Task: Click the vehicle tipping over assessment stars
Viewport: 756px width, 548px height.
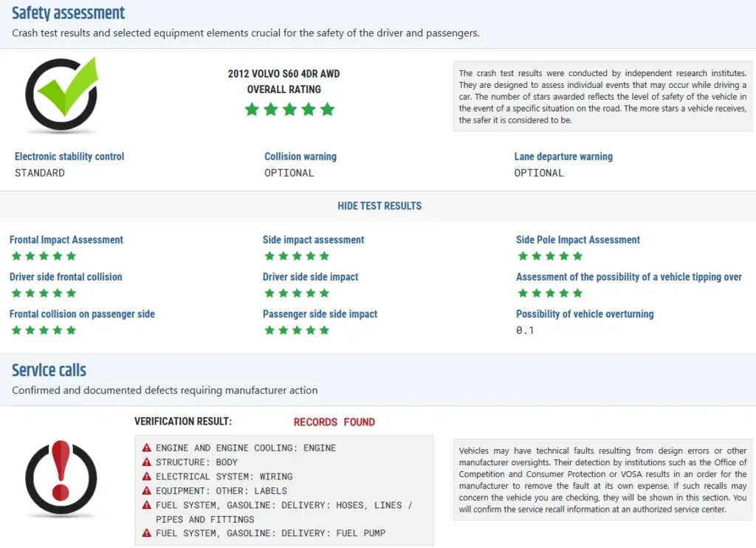Action: pyautogui.click(x=550, y=293)
